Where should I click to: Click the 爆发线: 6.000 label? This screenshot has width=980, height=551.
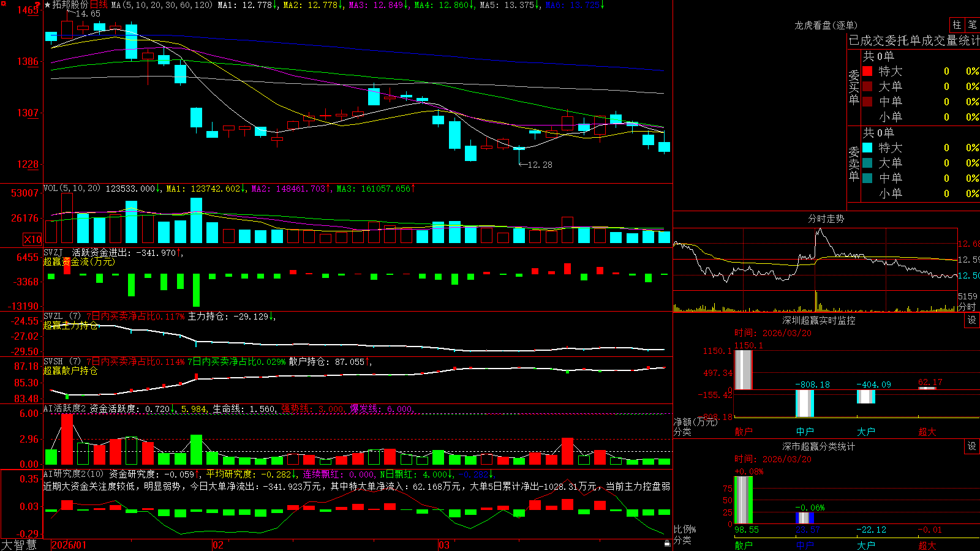click(x=381, y=409)
